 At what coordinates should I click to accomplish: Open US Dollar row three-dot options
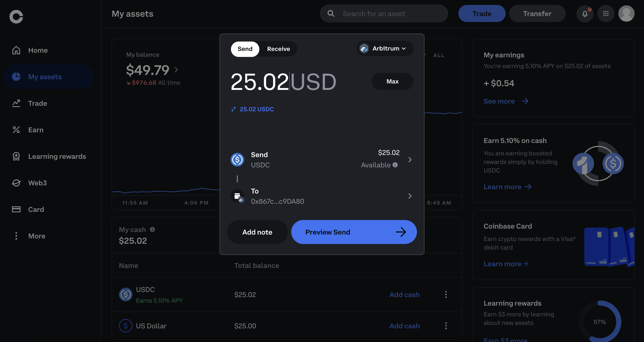click(x=446, y=326)
